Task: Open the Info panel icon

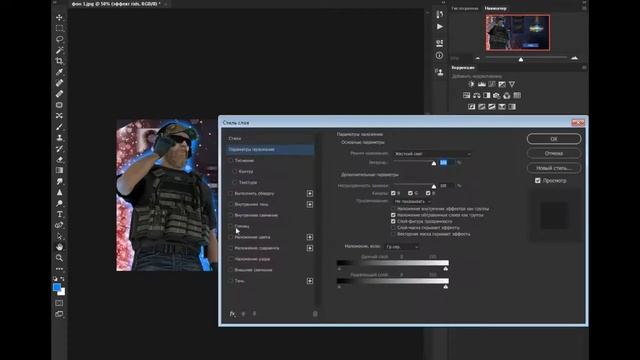Action: pyautogui.click(x=440, y=55)
